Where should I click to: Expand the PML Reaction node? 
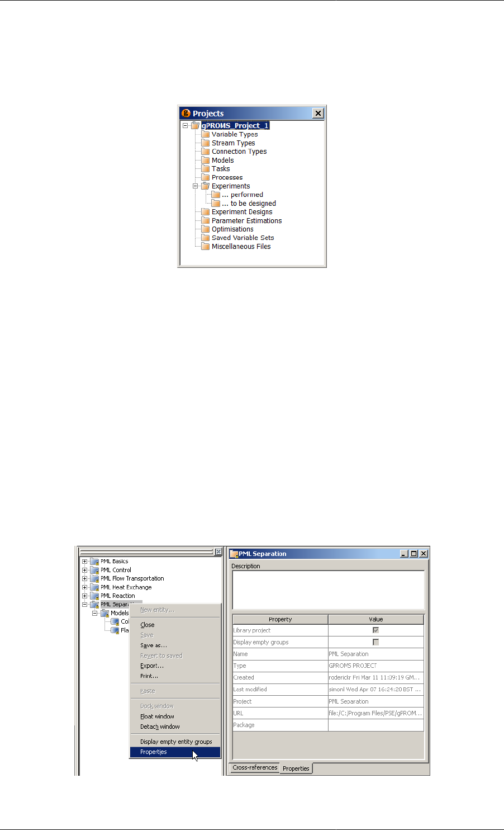85,596
